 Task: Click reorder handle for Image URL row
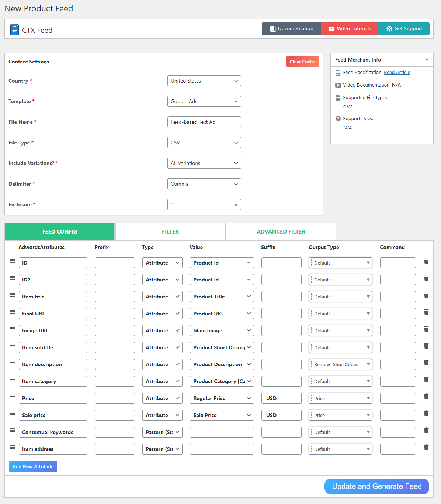point(13,329)
